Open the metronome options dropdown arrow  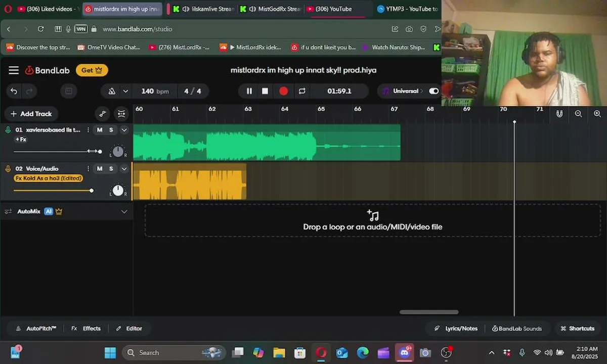tap(125, 91)
